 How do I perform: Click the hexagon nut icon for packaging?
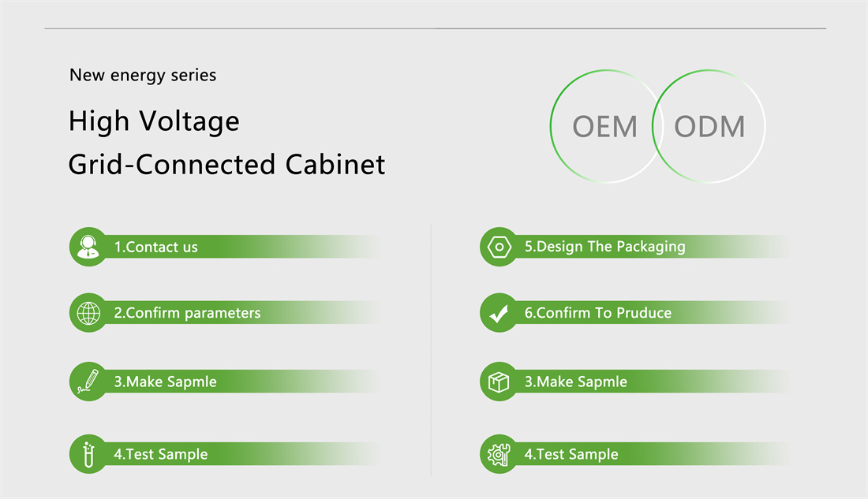point(499,247)
